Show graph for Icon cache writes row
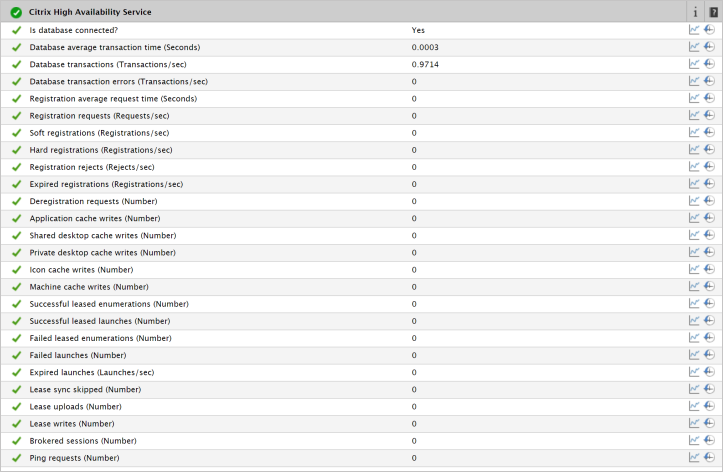Viewport: 723px width, 472px height. click(x=694, y=269)
